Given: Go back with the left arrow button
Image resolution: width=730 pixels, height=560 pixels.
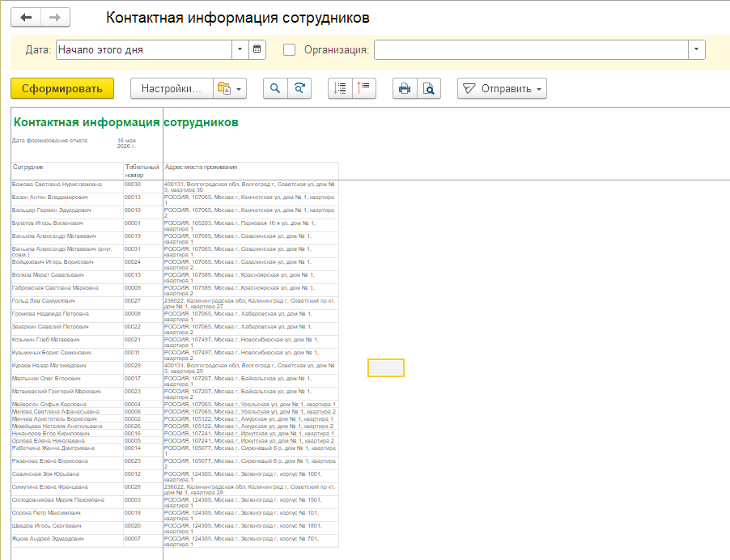Looking at the screenshot, I should click(26, 18).
